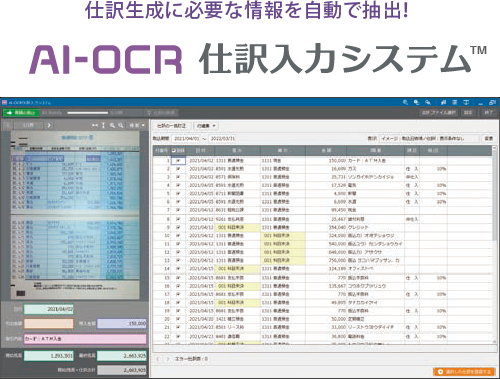Toggle the select-all checkbox in table header
This screenshot has height=379, width=500.
coord(174,151)
